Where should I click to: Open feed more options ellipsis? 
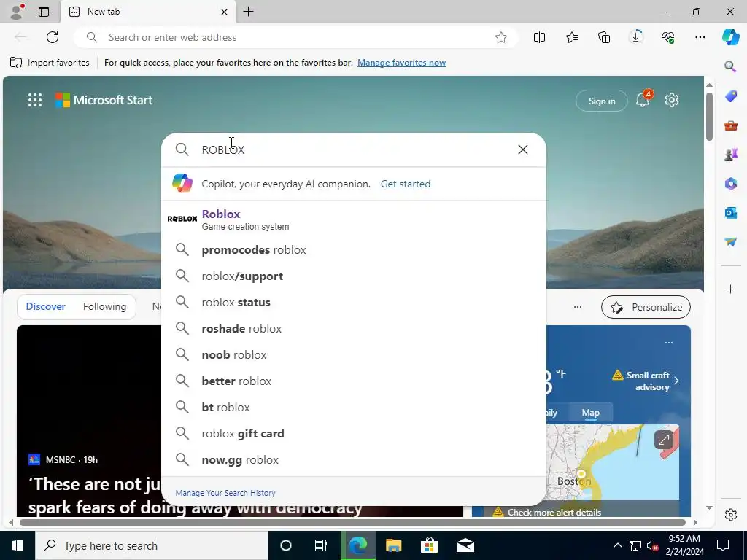[578, 307]
